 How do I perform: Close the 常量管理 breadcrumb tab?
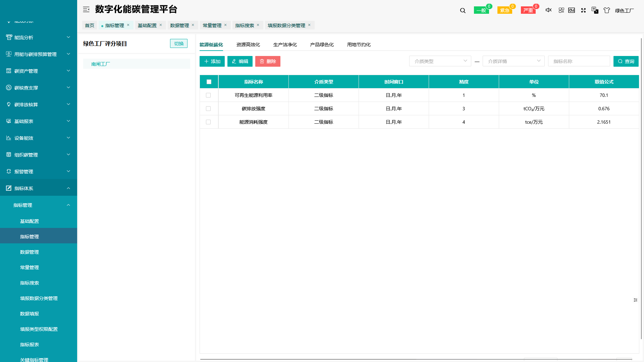click(x=225, y=25)
